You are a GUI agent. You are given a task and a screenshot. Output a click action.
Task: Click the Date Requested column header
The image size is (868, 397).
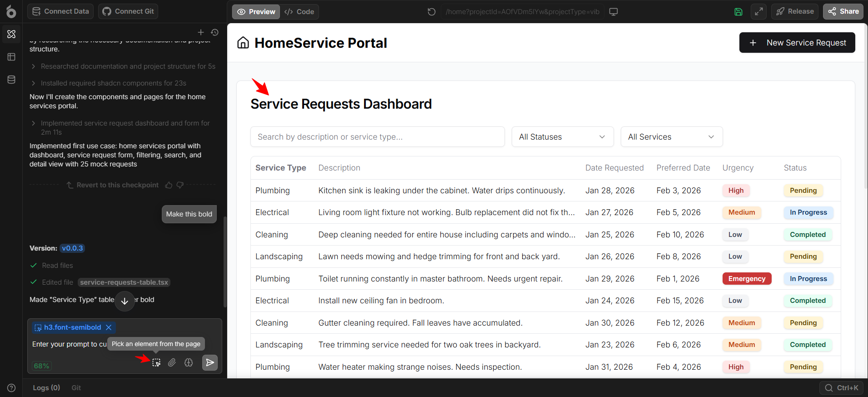614,168
